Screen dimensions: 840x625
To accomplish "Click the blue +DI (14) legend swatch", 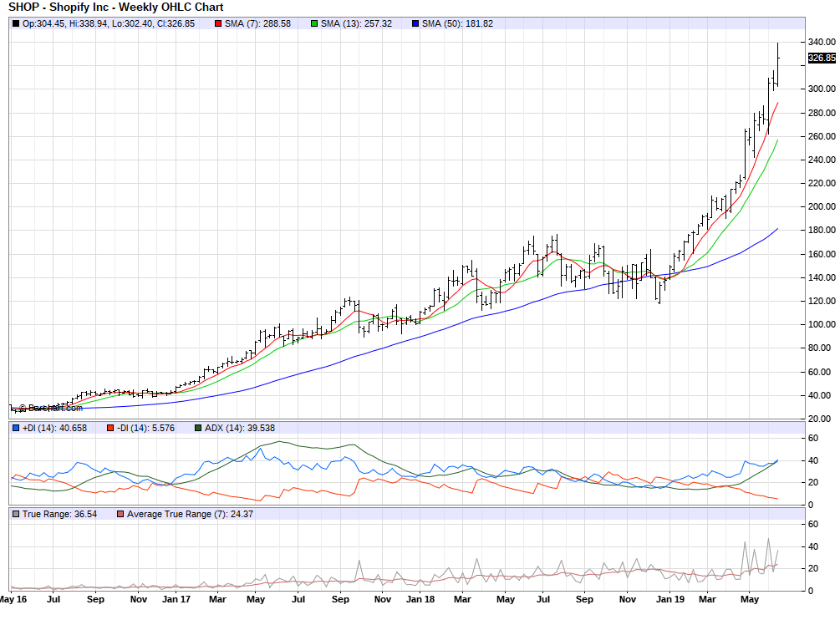I will click(16, 428).
